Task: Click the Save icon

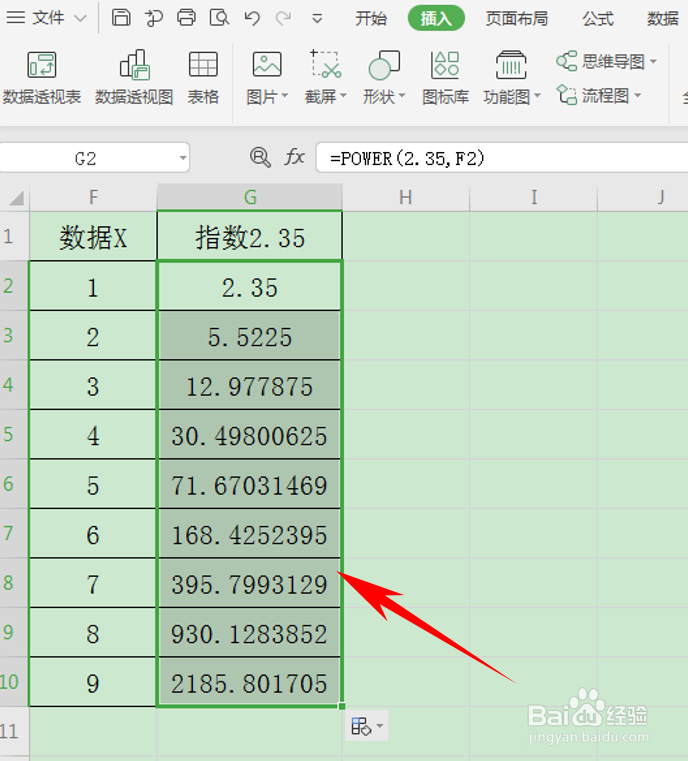Action: click(x=121, y=18)
